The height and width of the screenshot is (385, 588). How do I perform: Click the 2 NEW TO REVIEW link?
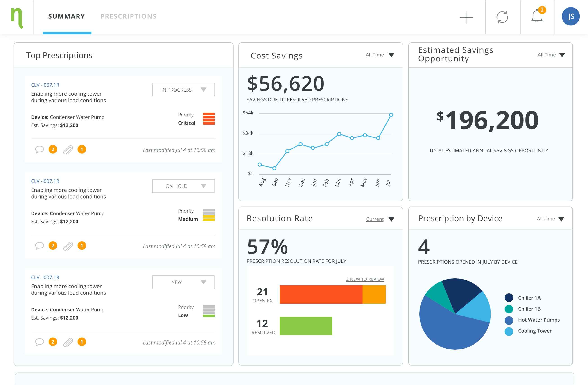[365, 279]
